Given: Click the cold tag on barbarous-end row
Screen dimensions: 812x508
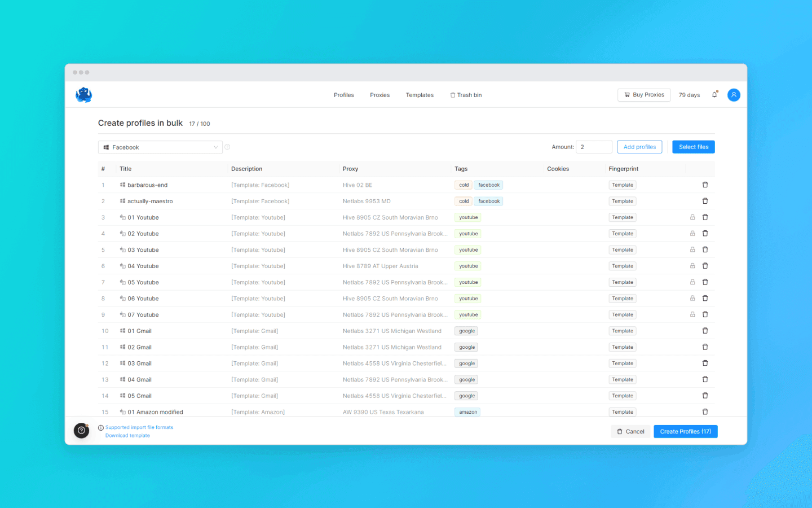Looking at the screenshot, I should coord(464,185).
